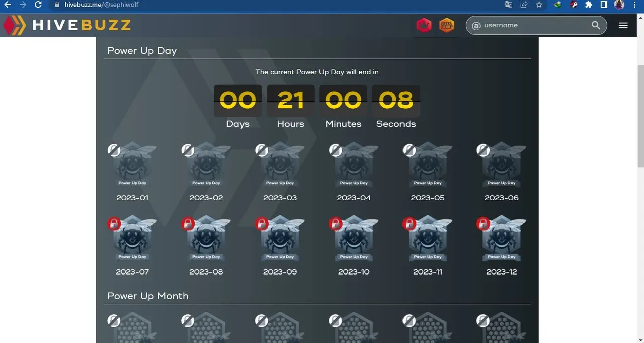Select the 2023-11 Power Up Day badge

(428, 239)
